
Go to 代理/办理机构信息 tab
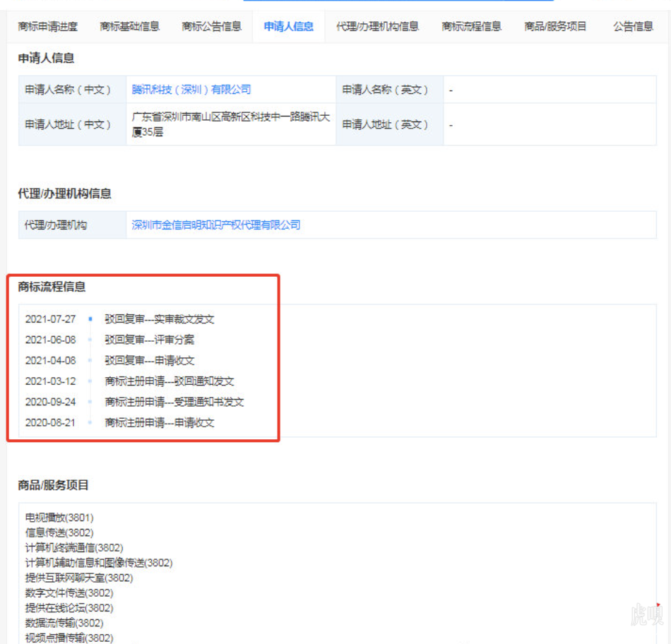point(377,27)
